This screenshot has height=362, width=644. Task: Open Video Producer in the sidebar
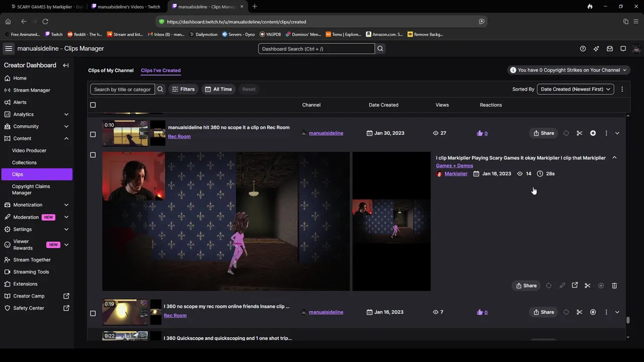click(x=29, y=150)
